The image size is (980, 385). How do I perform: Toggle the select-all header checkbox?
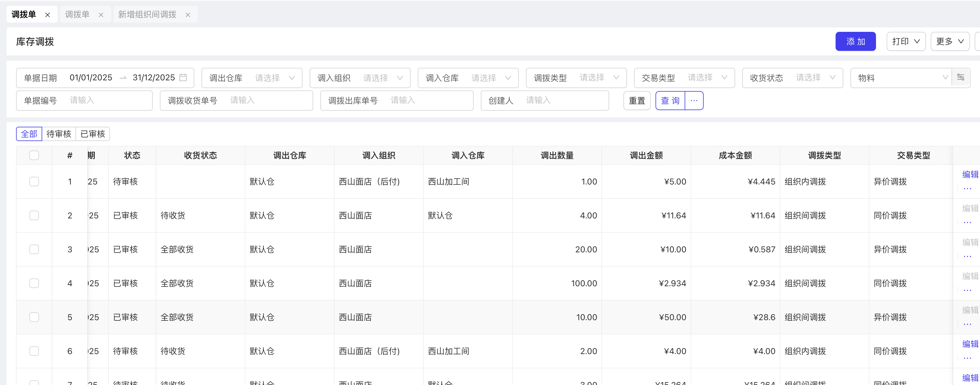34,155
